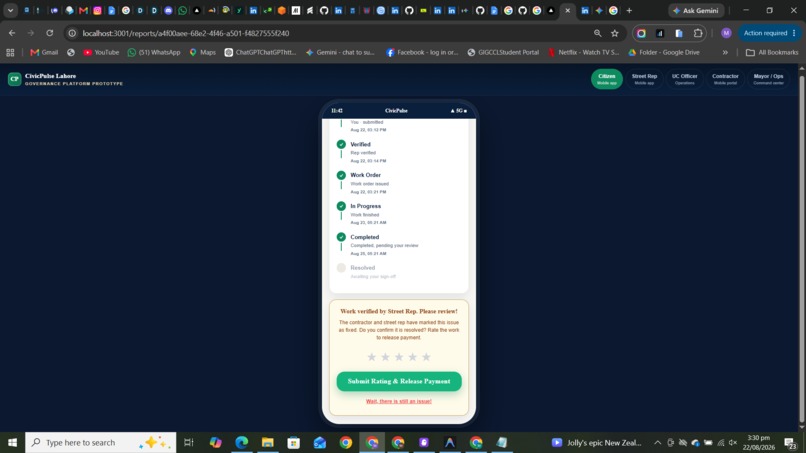806x453 pixels.
Task: Click the CivicPulse CP logo icon
Action: click(x=14, y=79)
